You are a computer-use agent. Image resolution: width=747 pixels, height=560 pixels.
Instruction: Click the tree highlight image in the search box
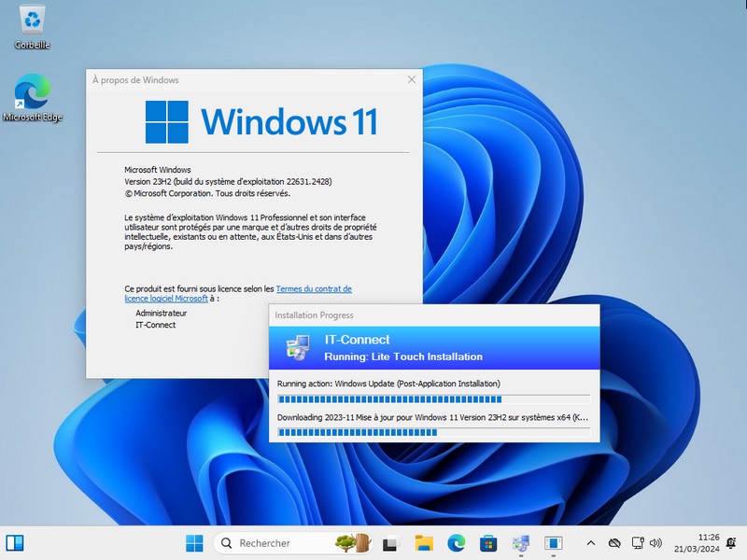(353, 543)
